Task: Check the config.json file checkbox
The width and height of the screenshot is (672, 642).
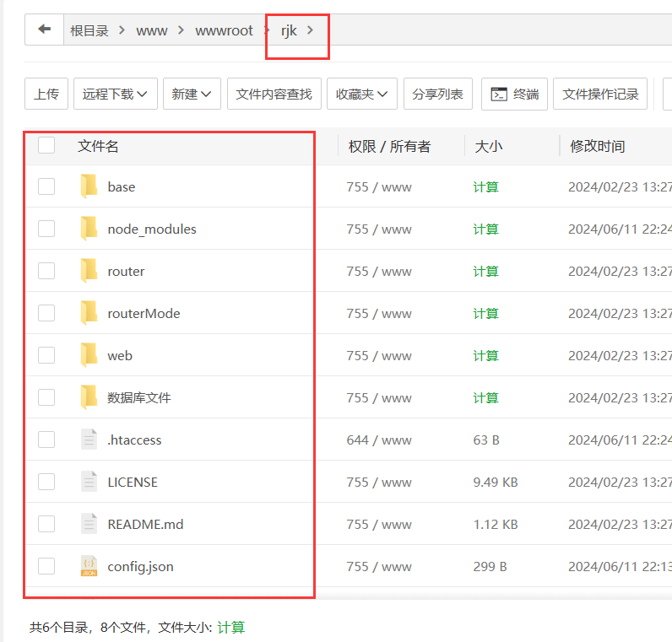Action: [46, 566]
